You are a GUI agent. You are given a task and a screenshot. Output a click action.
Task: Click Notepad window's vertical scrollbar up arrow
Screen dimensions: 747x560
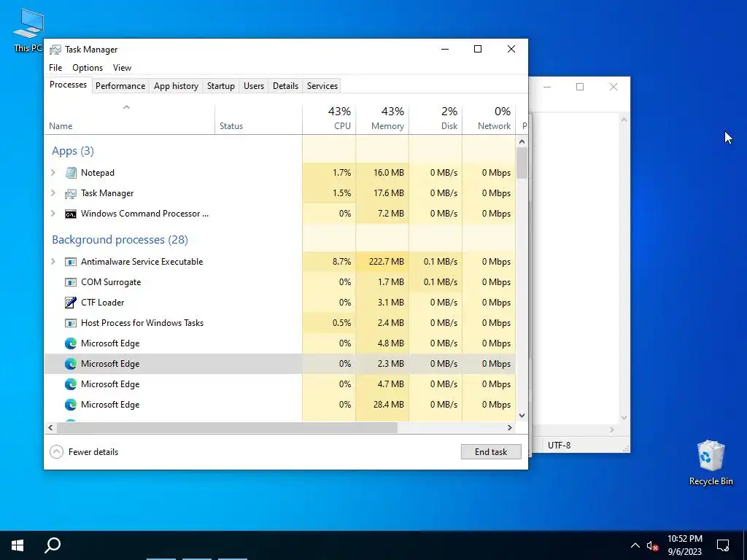[x=624, y=120]
